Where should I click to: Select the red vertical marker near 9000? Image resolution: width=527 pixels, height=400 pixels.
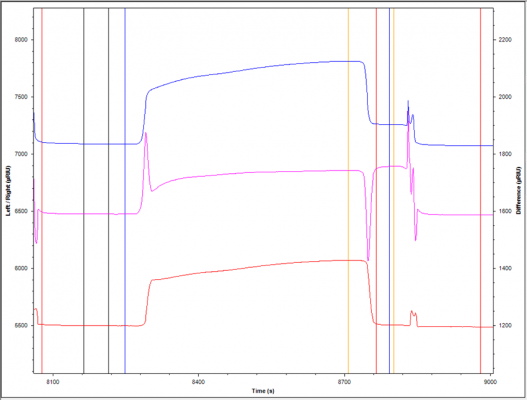tap(481, 191)
